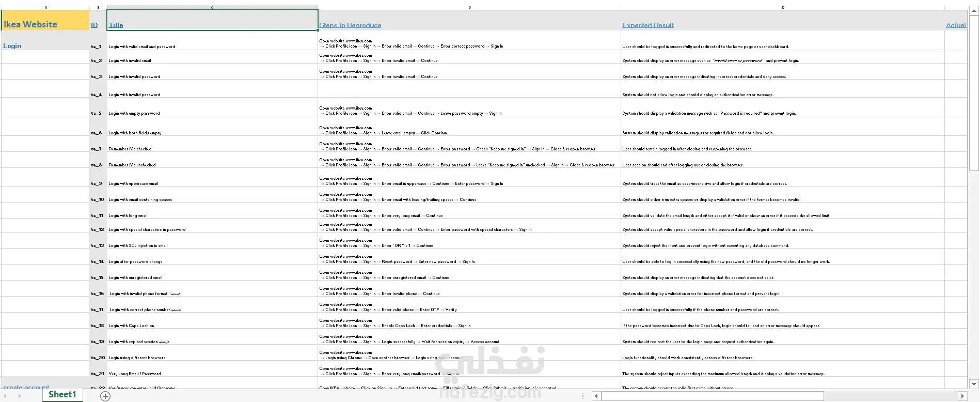Select the "ta_7" ID cell

98,144
